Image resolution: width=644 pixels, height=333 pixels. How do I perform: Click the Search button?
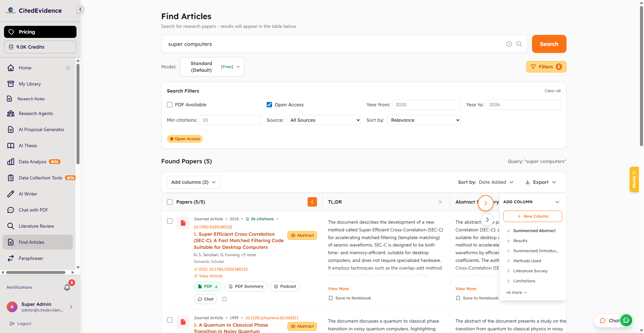pyautogui.click(x=549, y=44)
